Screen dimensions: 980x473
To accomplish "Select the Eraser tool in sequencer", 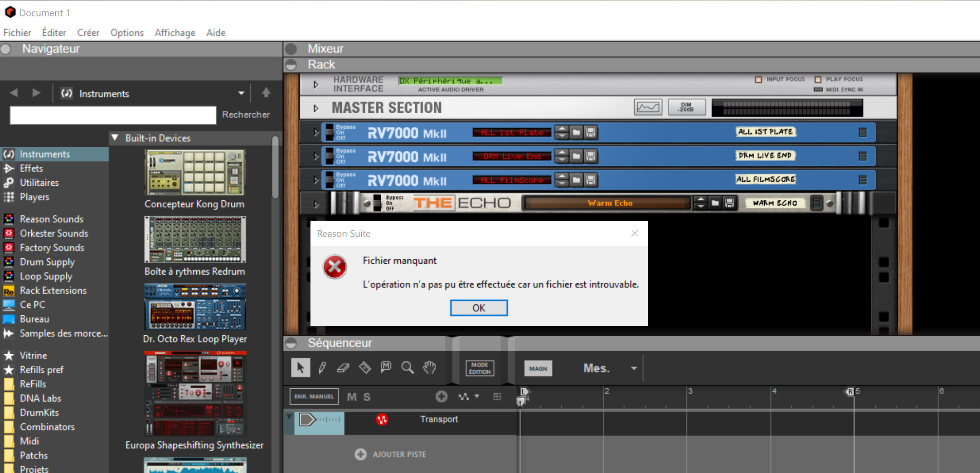I will pyautogui.click(x=344, y=367).
